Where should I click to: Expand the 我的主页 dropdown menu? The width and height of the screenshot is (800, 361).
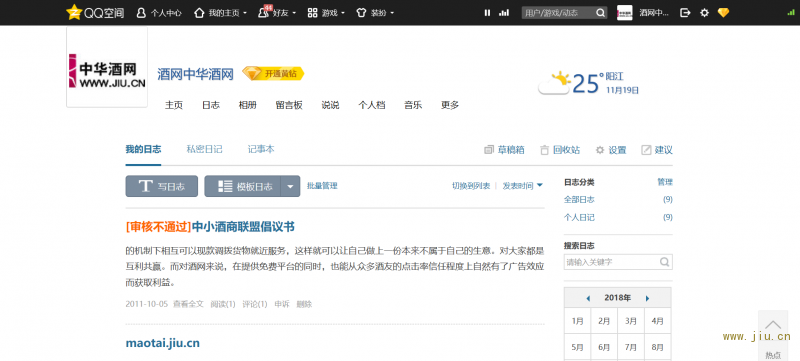pyautogui.click(x=245, y=13)
